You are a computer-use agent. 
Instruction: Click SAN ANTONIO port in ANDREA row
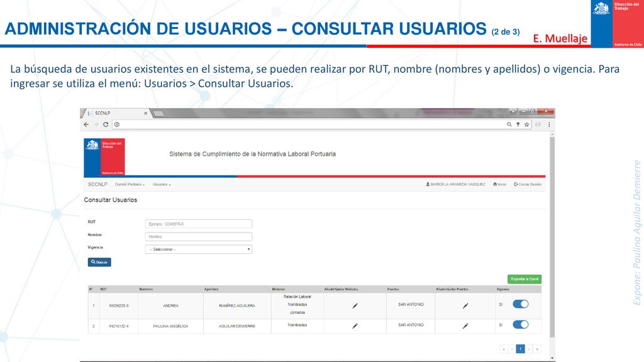tap(411, 305)
